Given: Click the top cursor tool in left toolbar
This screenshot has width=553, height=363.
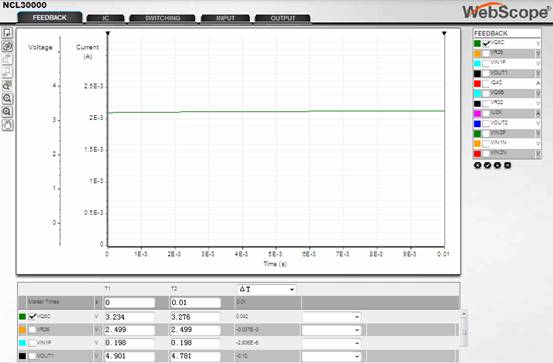Looking at the screenshot, I should [x=7, y=33].
